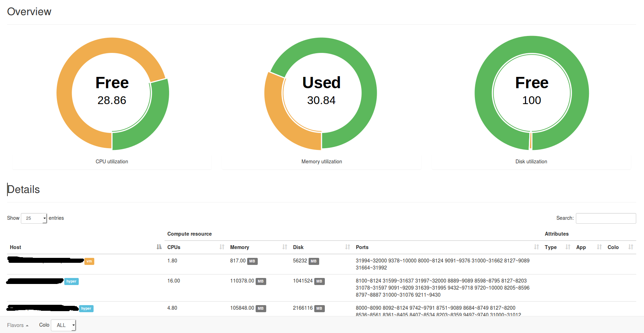Sort by Type column arrows
The image size is (644, 333).
point(568,247)
